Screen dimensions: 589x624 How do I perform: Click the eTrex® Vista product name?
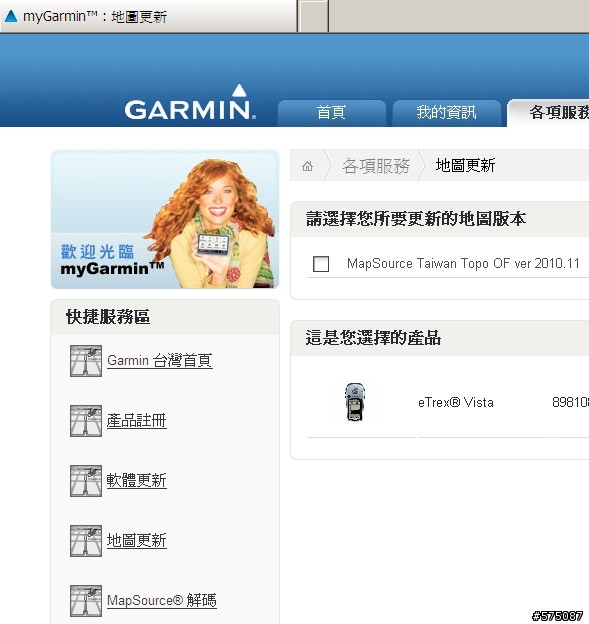(456, 403)
